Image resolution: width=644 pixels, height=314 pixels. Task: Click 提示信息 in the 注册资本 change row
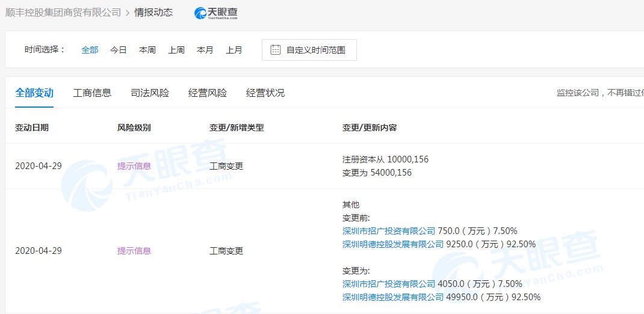pyautogui.click(x=134, y=166)
